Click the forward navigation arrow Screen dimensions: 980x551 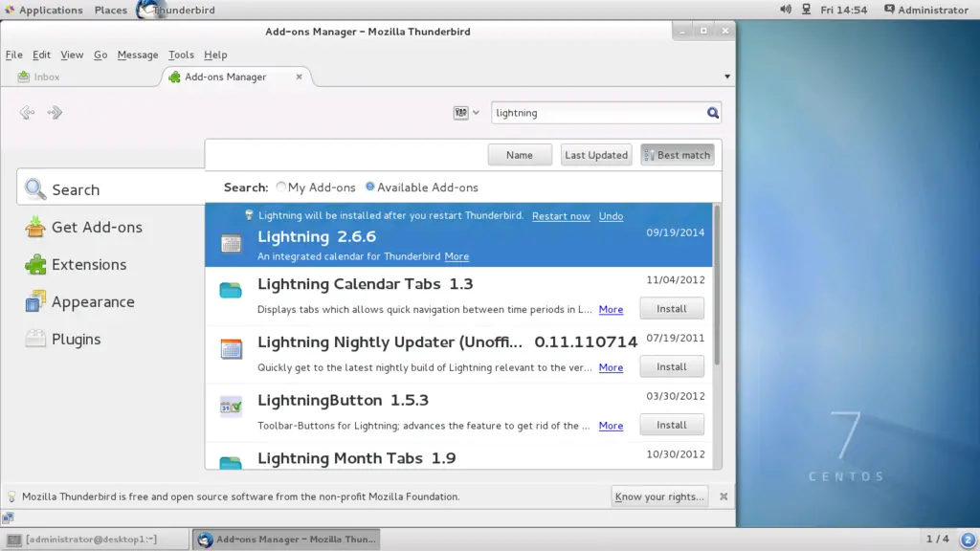[x=55, y=113]
